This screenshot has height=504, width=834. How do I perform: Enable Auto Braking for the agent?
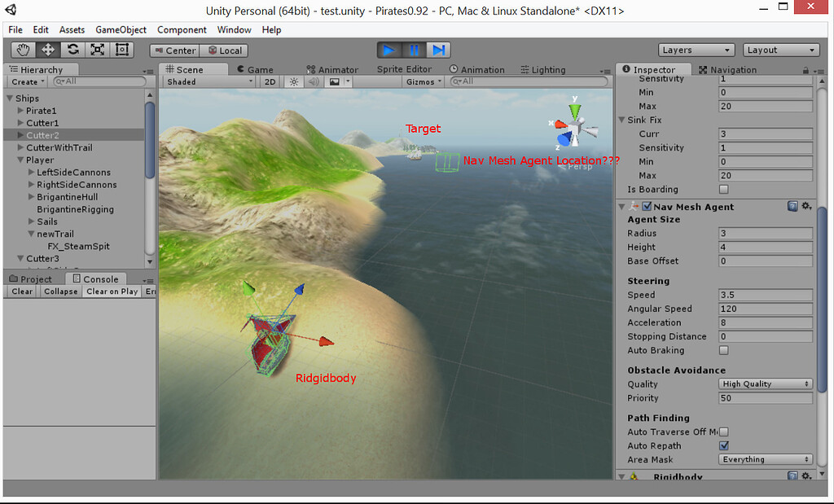722,350
